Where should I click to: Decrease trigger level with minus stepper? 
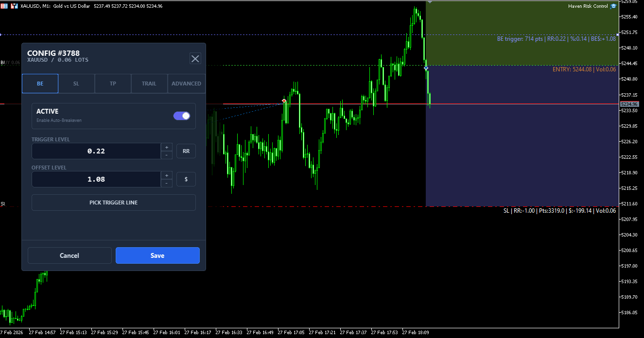tap(167, 155)
